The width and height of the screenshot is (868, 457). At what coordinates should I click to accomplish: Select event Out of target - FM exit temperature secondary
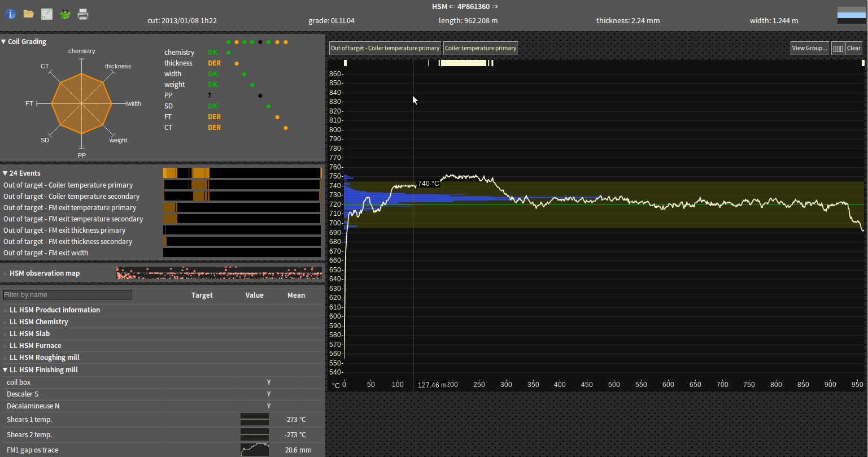pos(162,219)
